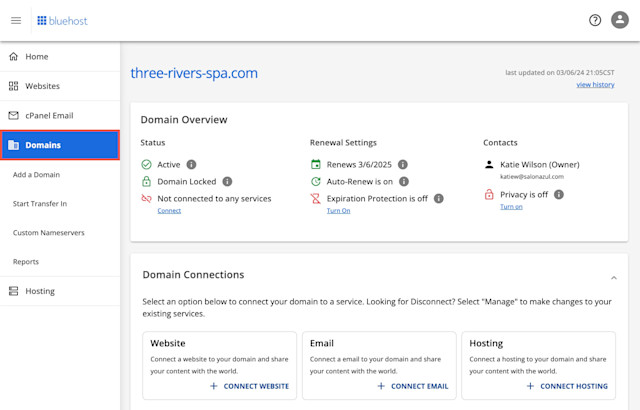Open cPanel Email in the sidebar
Image resolution: width=640 pixels, height=410 pixels.
pos(60,115)
